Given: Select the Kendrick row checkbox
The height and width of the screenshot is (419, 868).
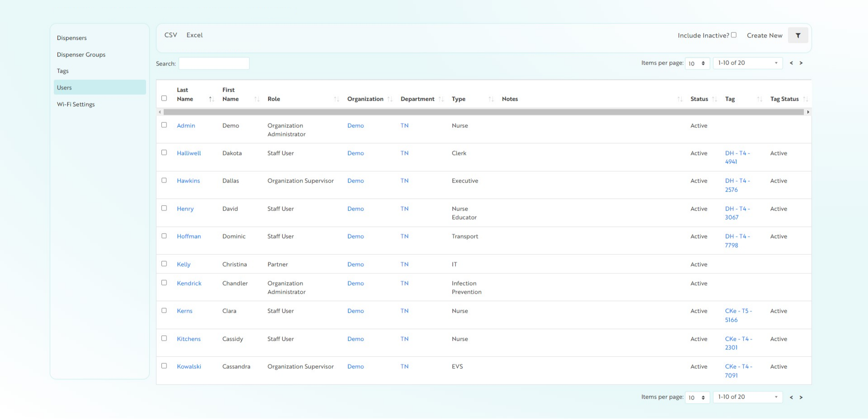Looking at the screenshot, I should (x=164, y=282).
